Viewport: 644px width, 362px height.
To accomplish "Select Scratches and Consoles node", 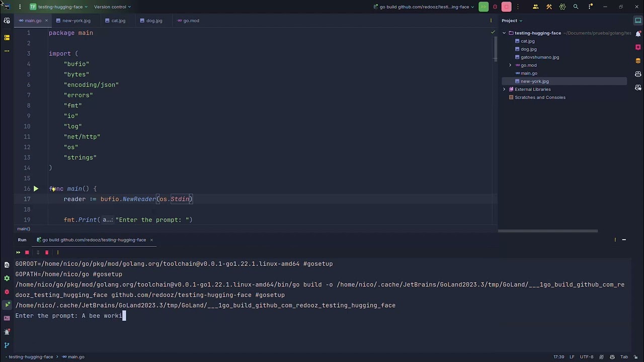I will (540, 97).
